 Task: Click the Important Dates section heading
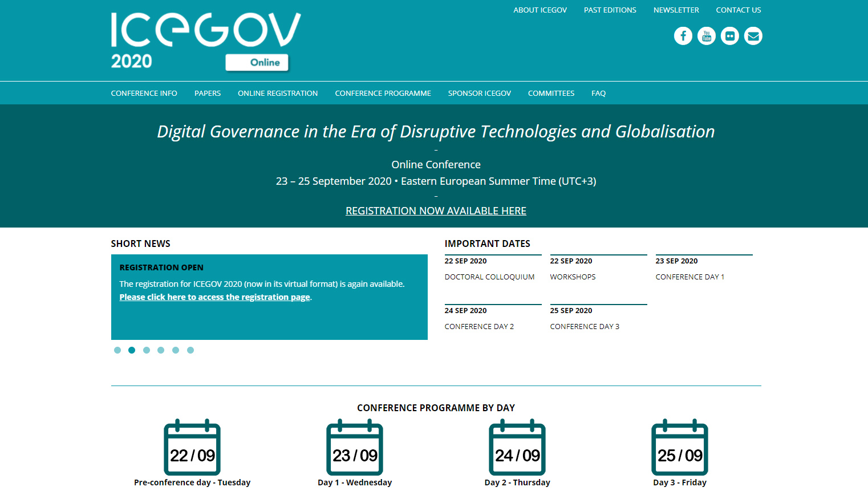tap(488, 244)
